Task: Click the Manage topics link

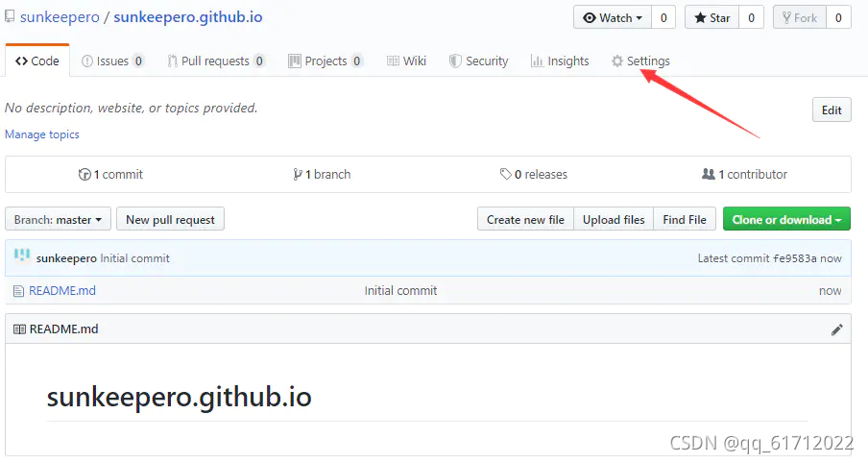Action: 42,134
